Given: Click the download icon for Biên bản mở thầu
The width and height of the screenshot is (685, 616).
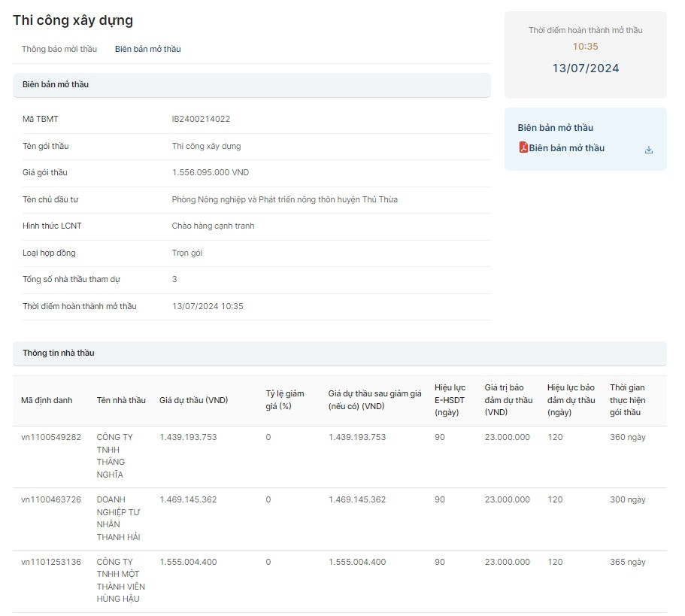Looking at the screenshot, I should (x=648, y=150).
